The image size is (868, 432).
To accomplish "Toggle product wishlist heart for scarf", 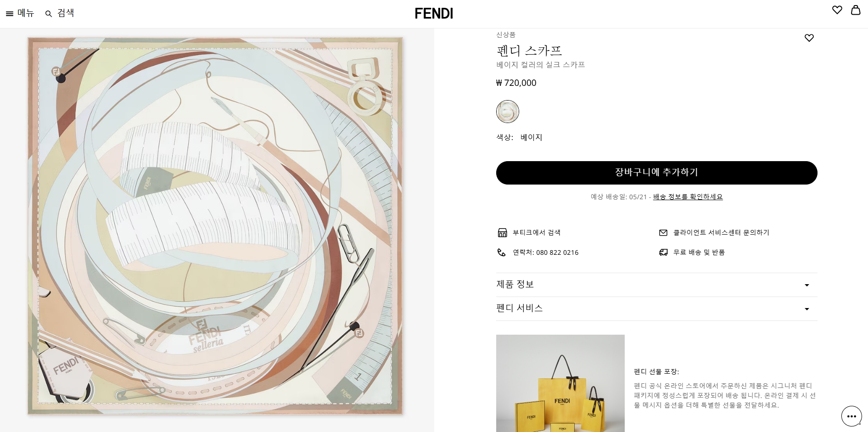I will [809, 38].
